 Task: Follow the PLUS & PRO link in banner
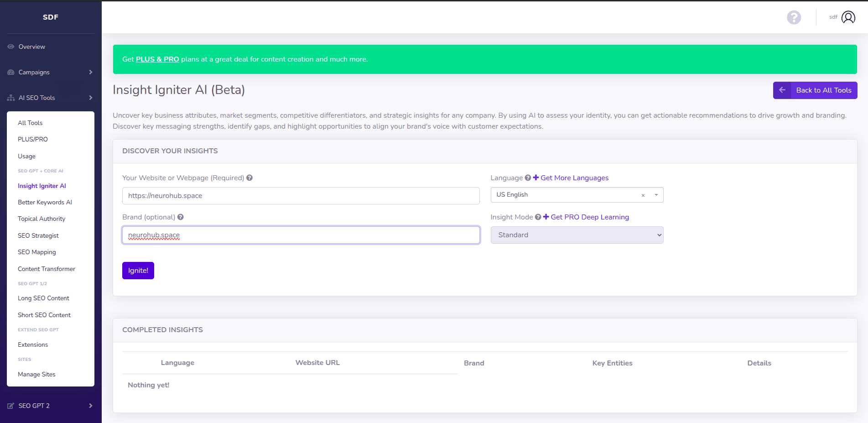[x=157, y=59]
